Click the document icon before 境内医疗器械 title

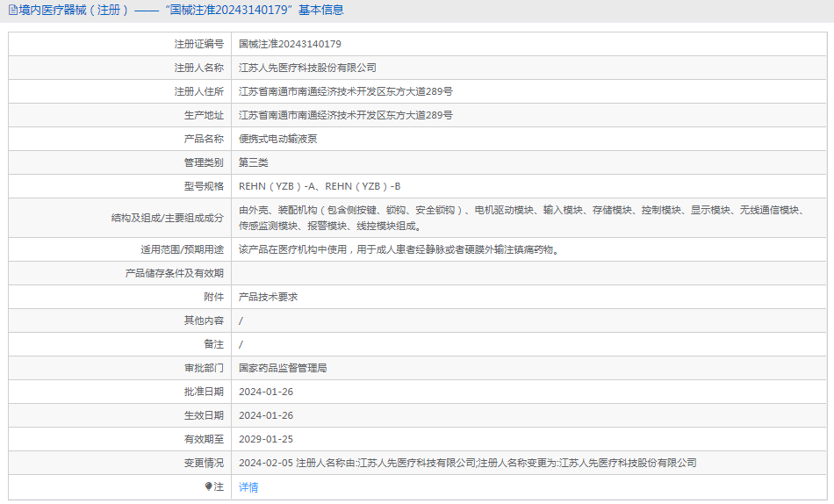pyautogui.click(x=13, y=10)
